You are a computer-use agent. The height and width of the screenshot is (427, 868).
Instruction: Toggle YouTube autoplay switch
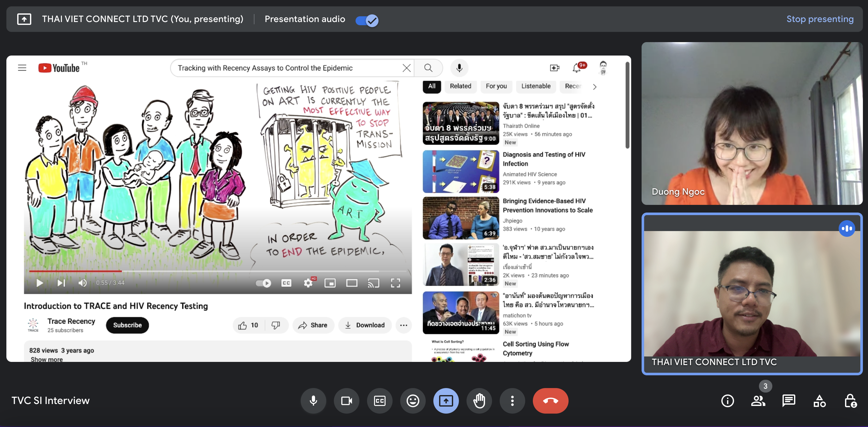click(x=263, y=283)
